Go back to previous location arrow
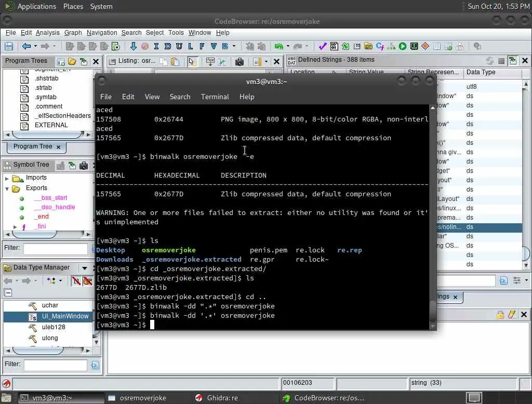Viewport: 532px width, 404px height. click(x=26, y=46)
